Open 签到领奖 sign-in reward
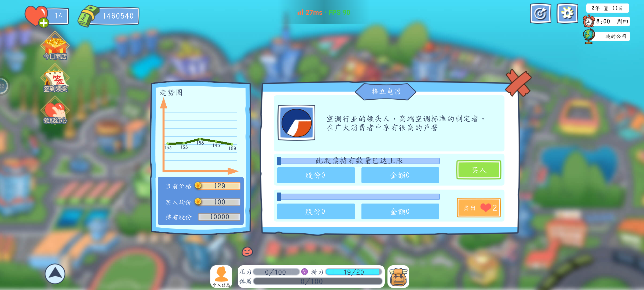Image resolution: width=644 pixels, height=290 pixels. (55, 78)
